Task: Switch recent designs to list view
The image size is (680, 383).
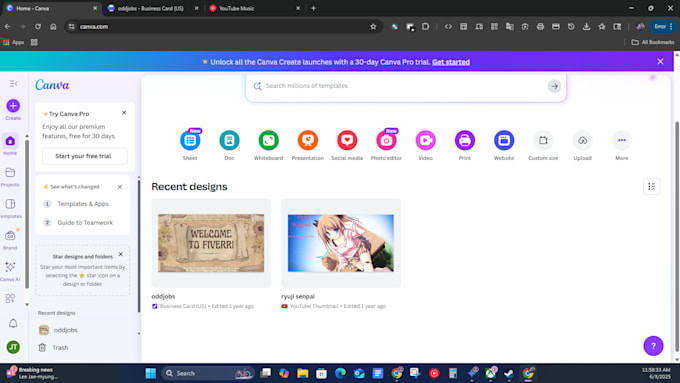Action: pyautogui.click(x=651, y=187)
